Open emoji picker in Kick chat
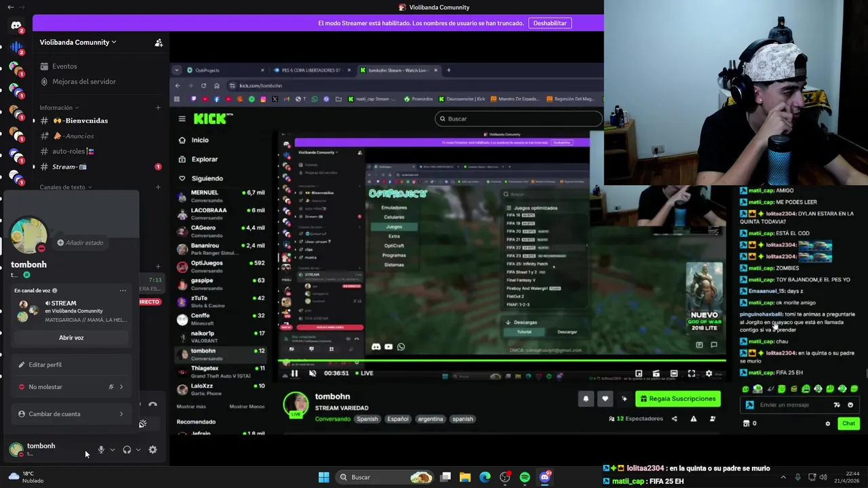868x488 pixels. coord(850,405)
